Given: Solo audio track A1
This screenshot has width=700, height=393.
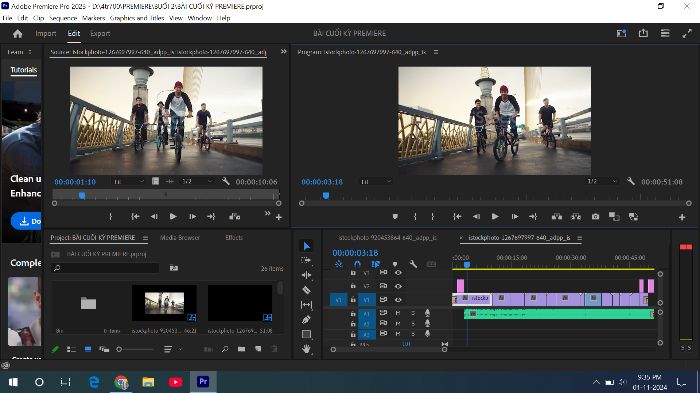Looking at the screenshot, I should tap(413, 313).
